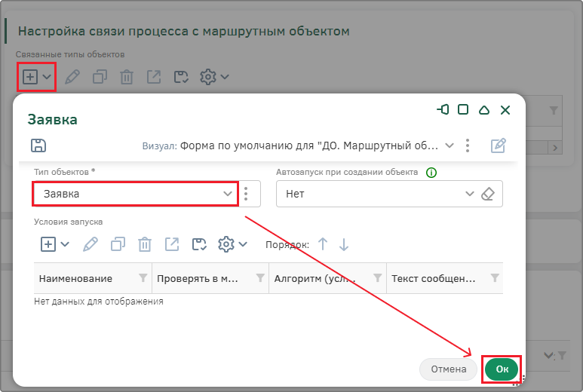Maximize the Заявка dialog window
This screenshot has height=392, width=583.
tap(463, 109)
